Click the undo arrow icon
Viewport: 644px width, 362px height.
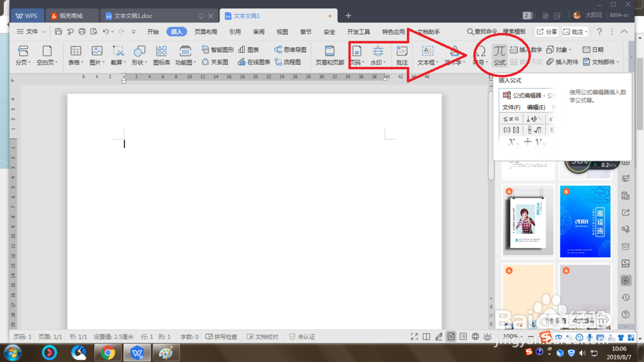click(x=106, y=32)
